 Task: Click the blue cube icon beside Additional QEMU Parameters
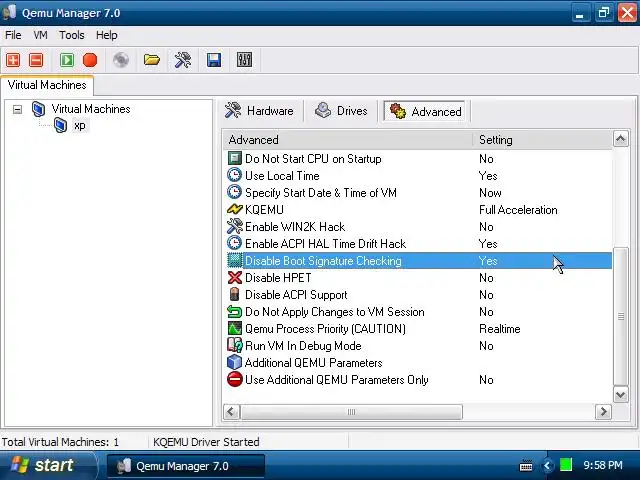pos(234,362)
